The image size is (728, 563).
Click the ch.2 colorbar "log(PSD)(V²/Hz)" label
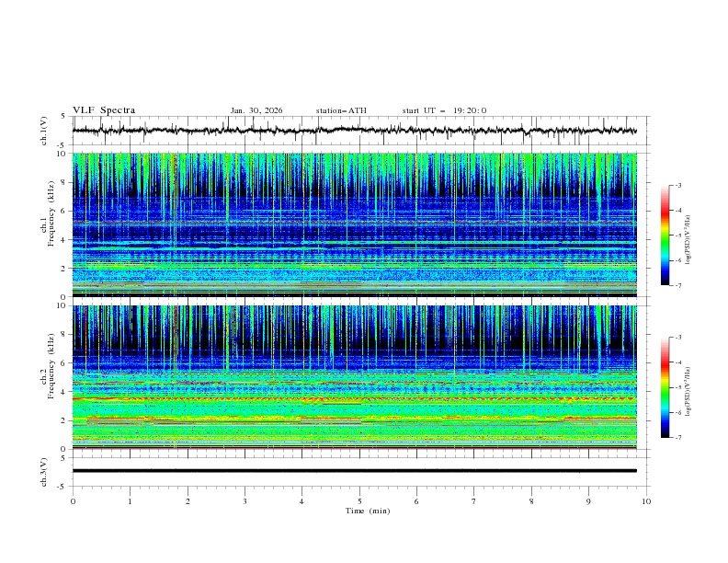(x=689, y=392)
